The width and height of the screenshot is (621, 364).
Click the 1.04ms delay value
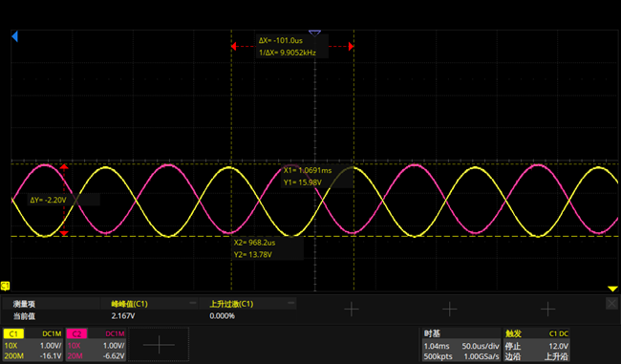(x=437, y=346)
